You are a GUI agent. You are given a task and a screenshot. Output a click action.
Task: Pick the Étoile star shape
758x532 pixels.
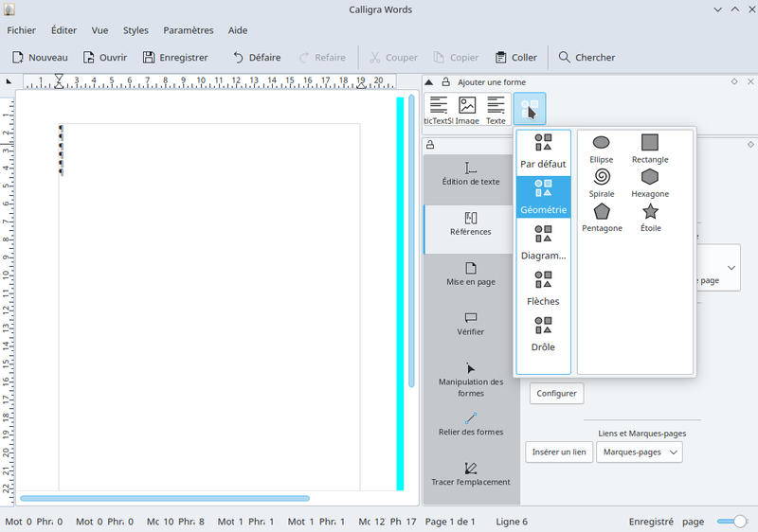(x=650, y=217)
